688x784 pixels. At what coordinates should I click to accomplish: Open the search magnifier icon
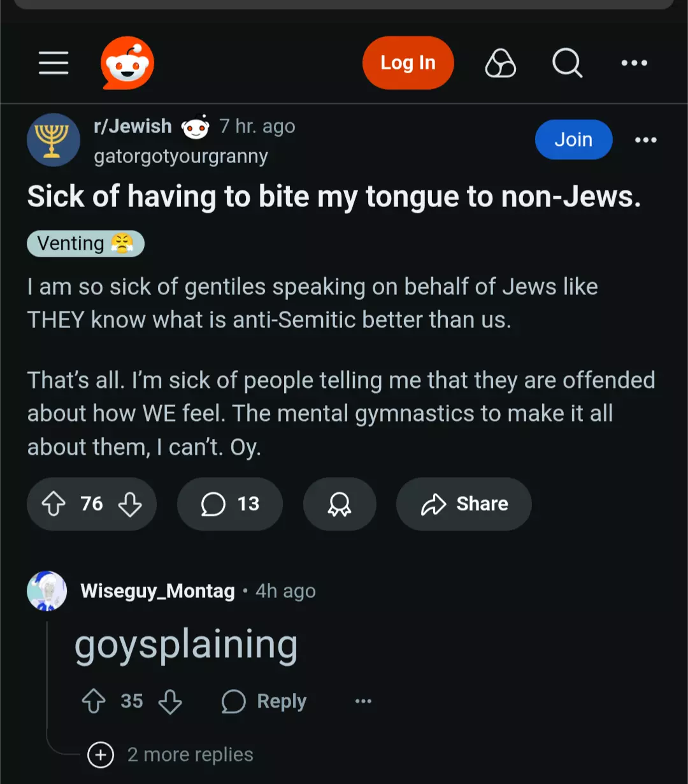point(567,63)
